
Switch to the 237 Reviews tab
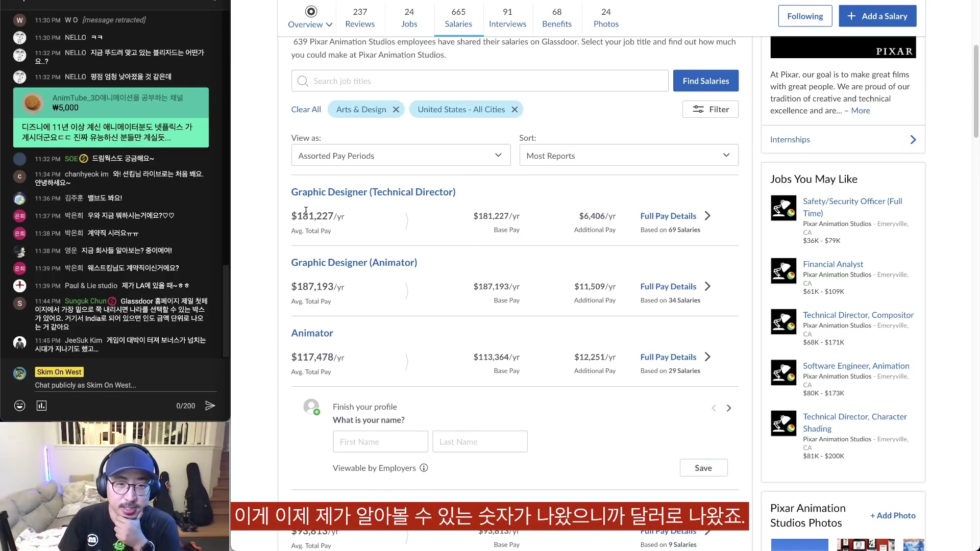click(x=360, y=17)
